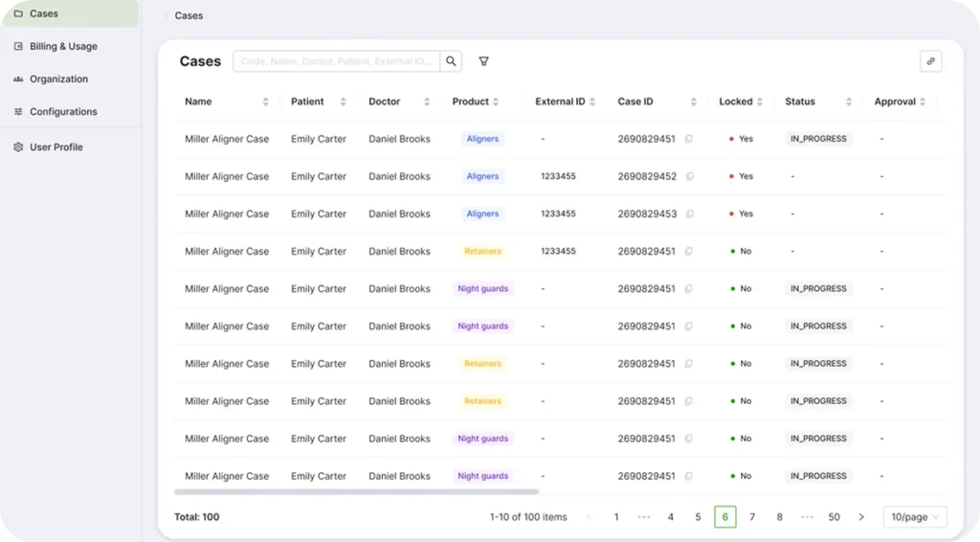The width and height of the screenshot is (980, 542).
Task: Copy Case ID 2690829453
Action: point(690,214)
